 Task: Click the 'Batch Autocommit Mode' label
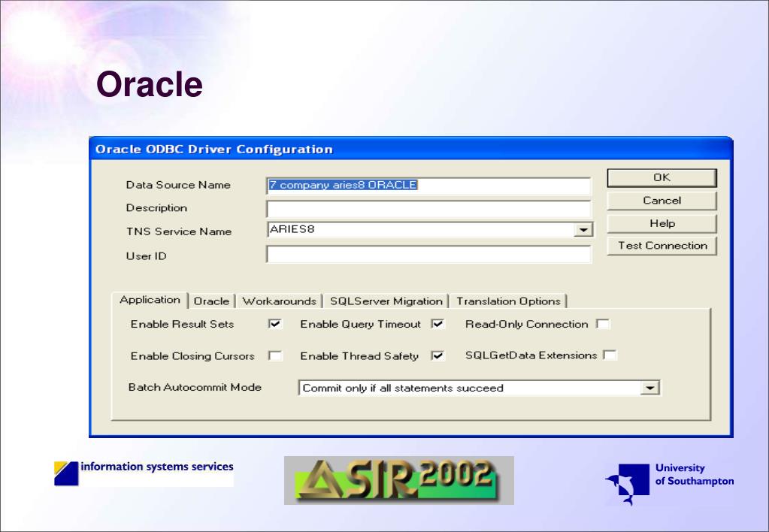195,388
